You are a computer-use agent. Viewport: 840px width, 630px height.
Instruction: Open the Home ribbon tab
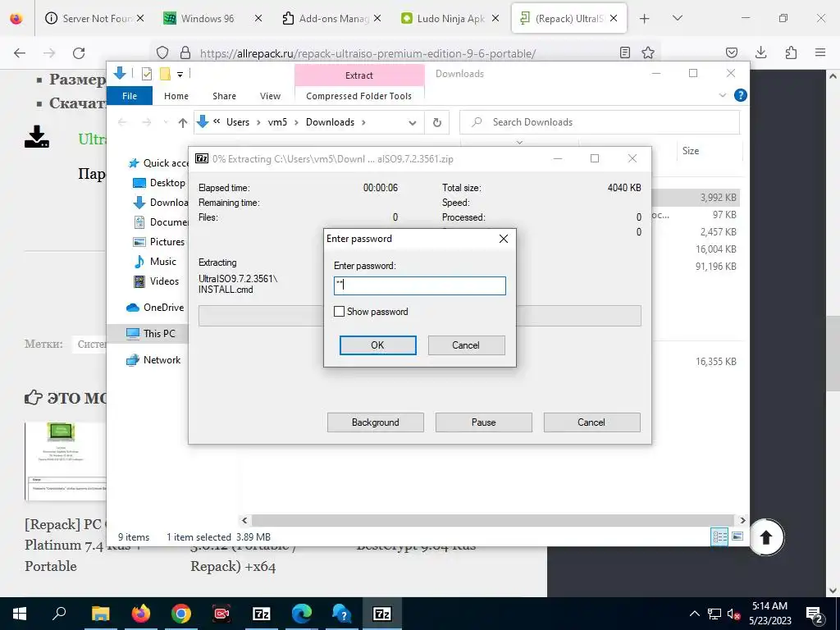(176, 96)
